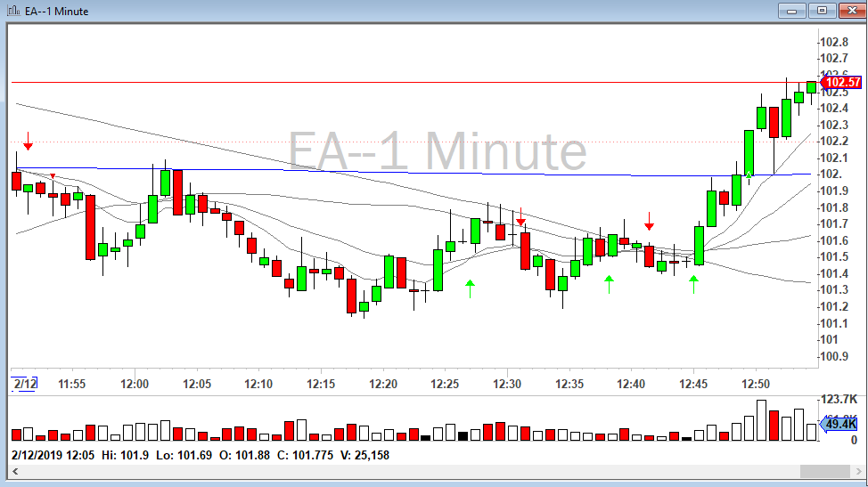868x487 pixels.
Task: Click the 2/12 date label on time axis
Action: click(x=25, y=384)
